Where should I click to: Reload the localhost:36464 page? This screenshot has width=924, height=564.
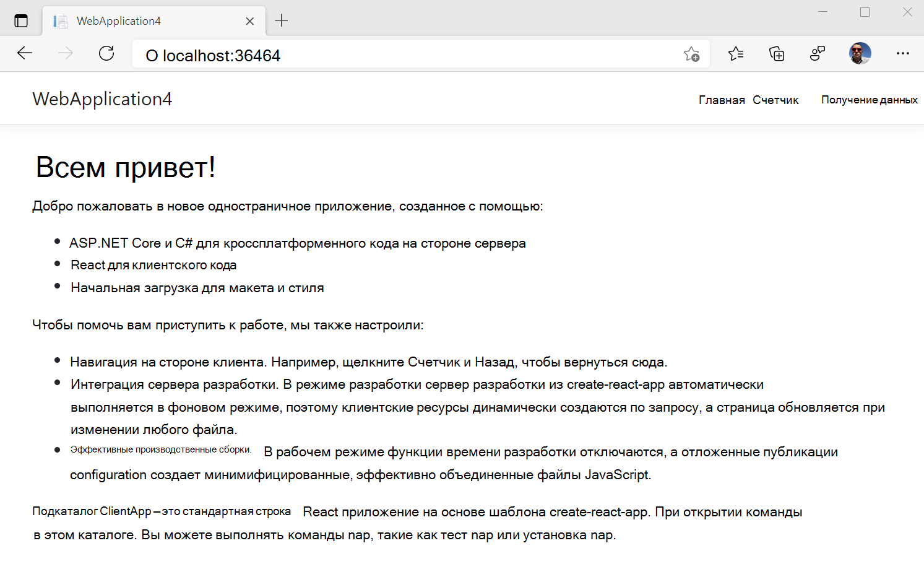coord(106,53)
